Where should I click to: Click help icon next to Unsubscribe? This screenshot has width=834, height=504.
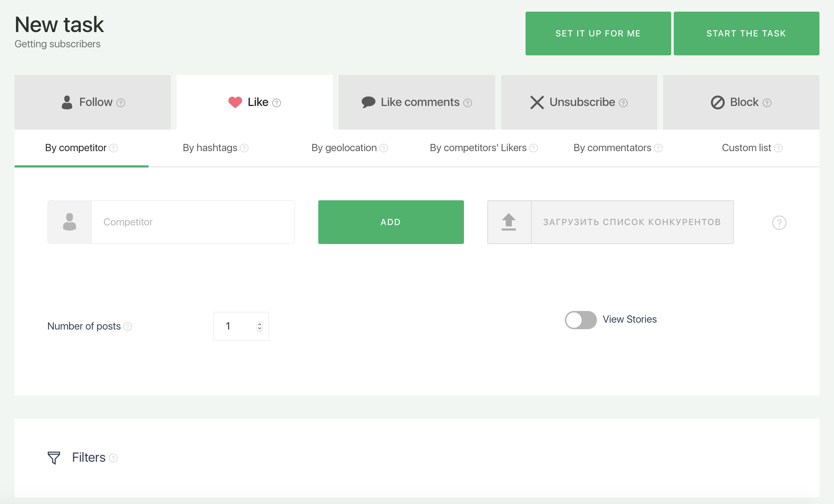623,103
